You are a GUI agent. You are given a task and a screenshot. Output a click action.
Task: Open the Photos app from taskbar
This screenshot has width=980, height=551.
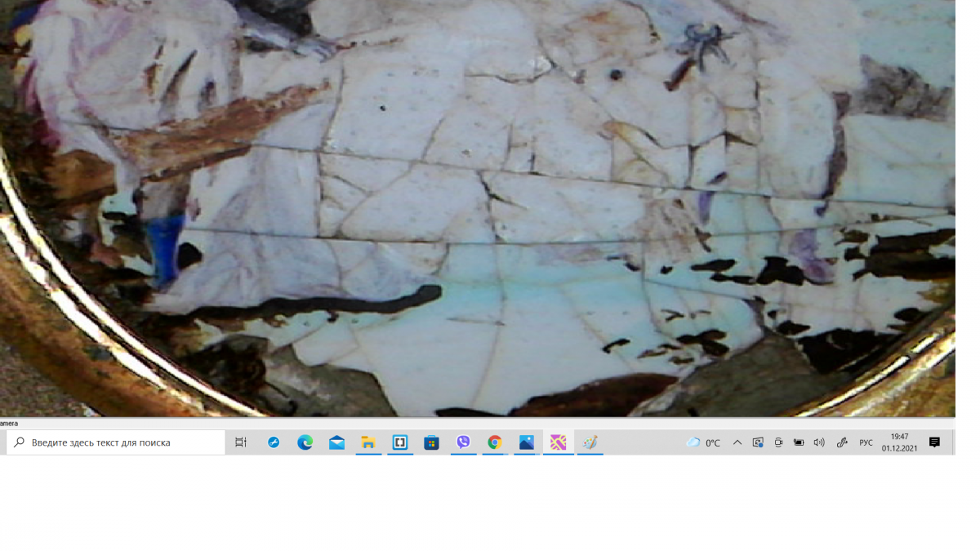tap(527, 442)
